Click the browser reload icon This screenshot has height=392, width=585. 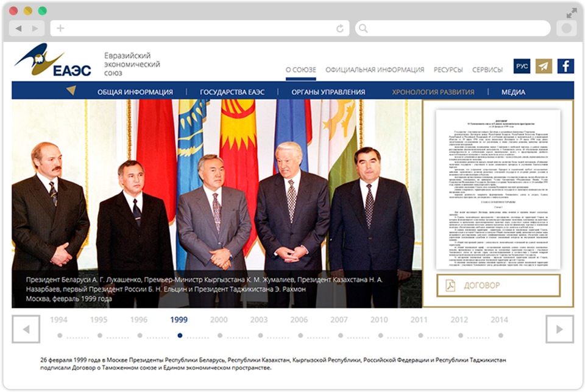point(339,29)
